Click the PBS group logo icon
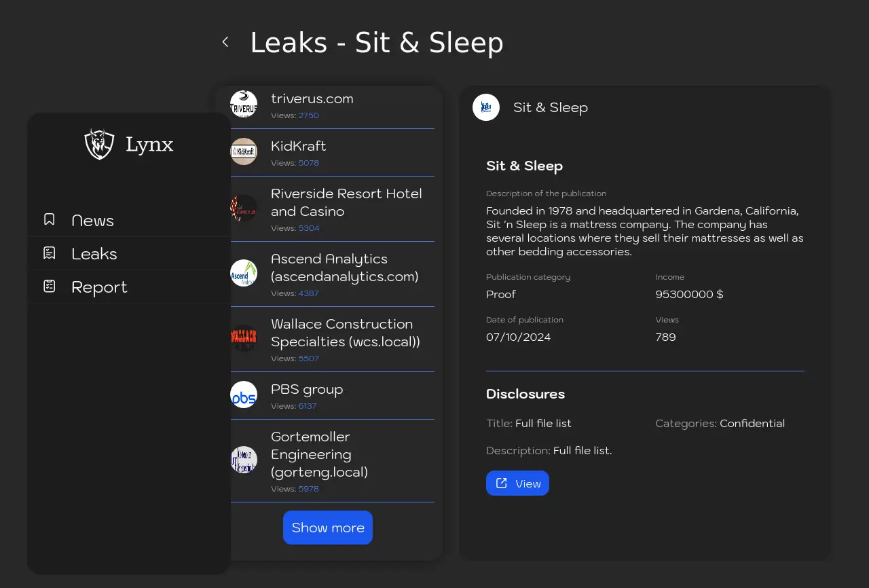The height and width of the screenshot is (588, 869). [244, 395]
